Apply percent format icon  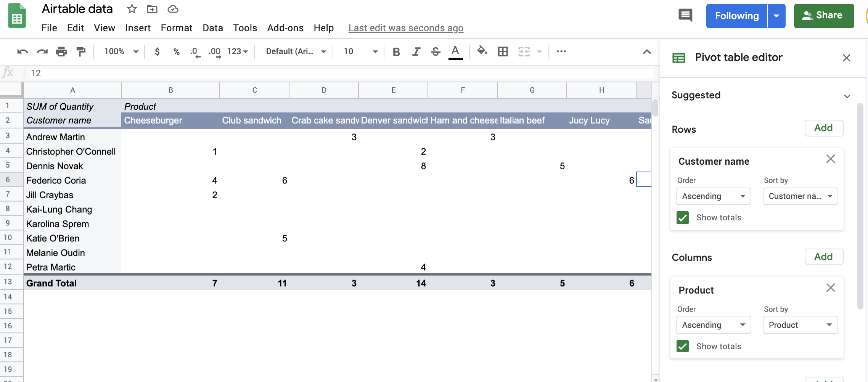point(176,51)
